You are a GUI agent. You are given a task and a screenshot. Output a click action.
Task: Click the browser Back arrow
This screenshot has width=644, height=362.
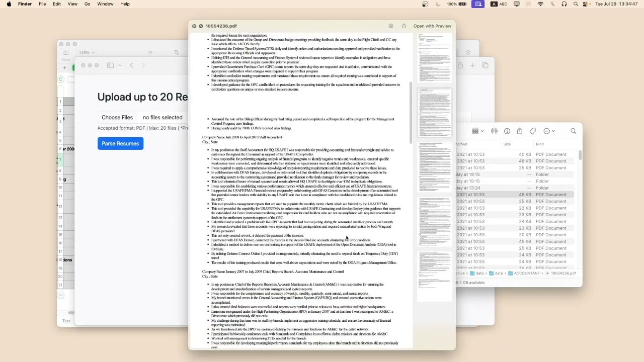coord(131,65)
